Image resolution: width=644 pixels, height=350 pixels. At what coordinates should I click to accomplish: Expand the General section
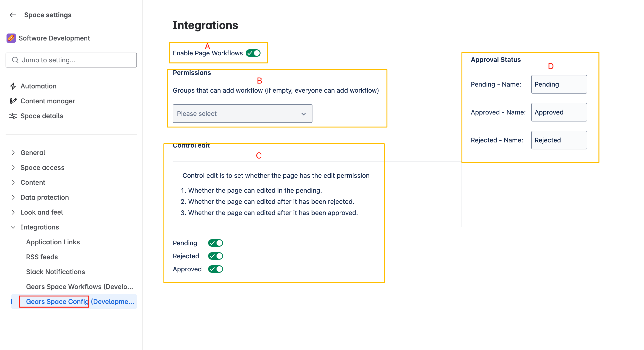(13, 153)
